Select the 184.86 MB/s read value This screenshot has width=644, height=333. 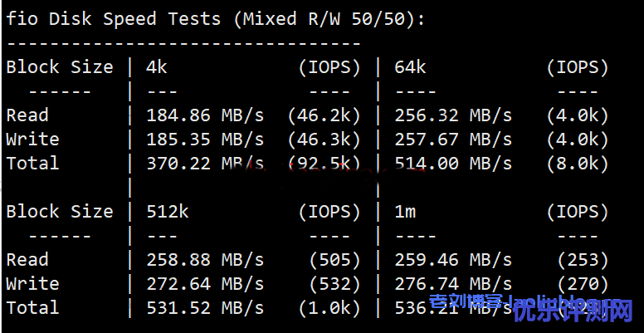click(205, 115)
